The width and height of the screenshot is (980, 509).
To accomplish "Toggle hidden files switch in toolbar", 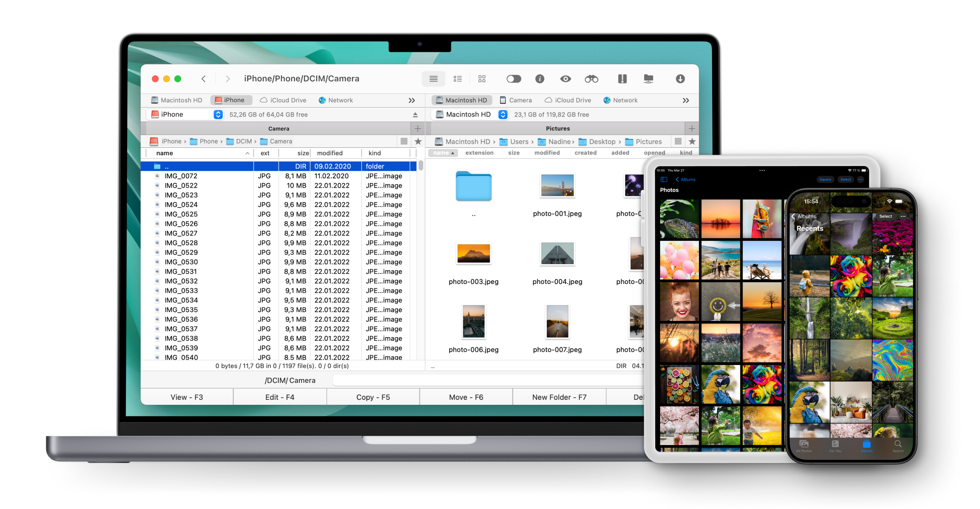I will [514, 79].
